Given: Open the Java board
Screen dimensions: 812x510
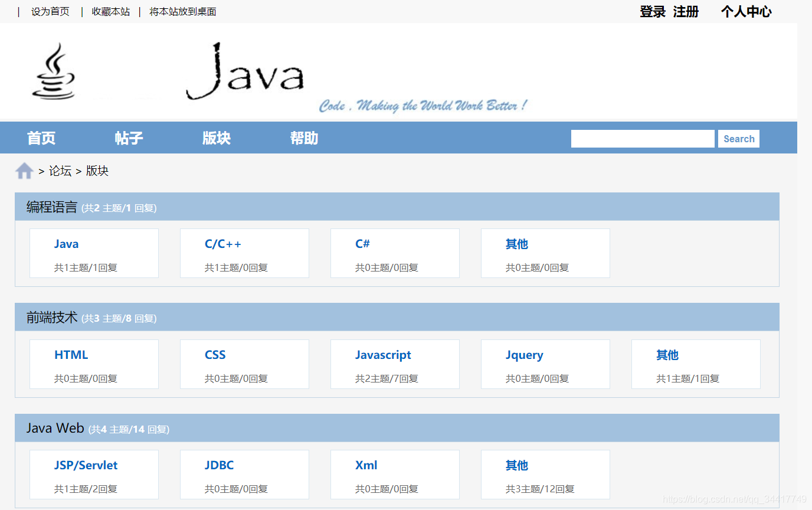Looking at the screenshot, I should [66, 244].
